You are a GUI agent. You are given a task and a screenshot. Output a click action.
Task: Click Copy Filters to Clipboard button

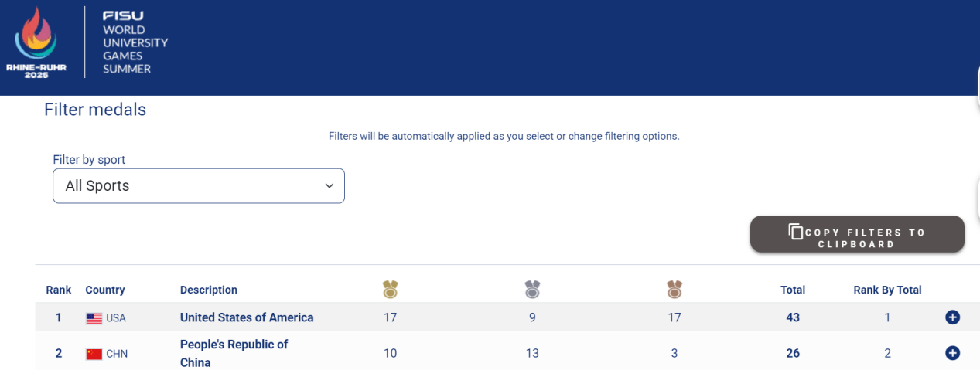tap(857, 234)
